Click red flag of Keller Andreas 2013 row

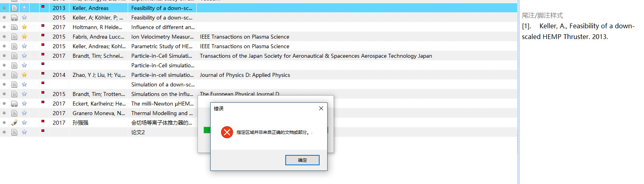(43, 7)
